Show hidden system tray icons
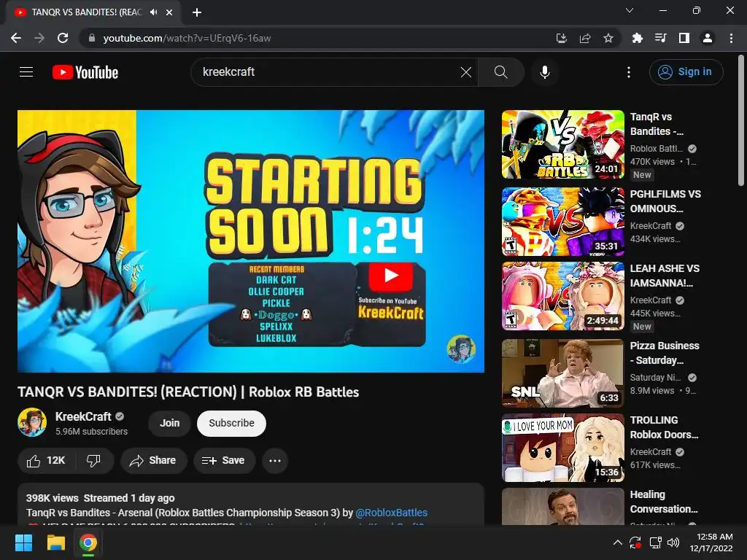Image resolution: width=747 pixels, height=560 pixels. tap(617, 542)
